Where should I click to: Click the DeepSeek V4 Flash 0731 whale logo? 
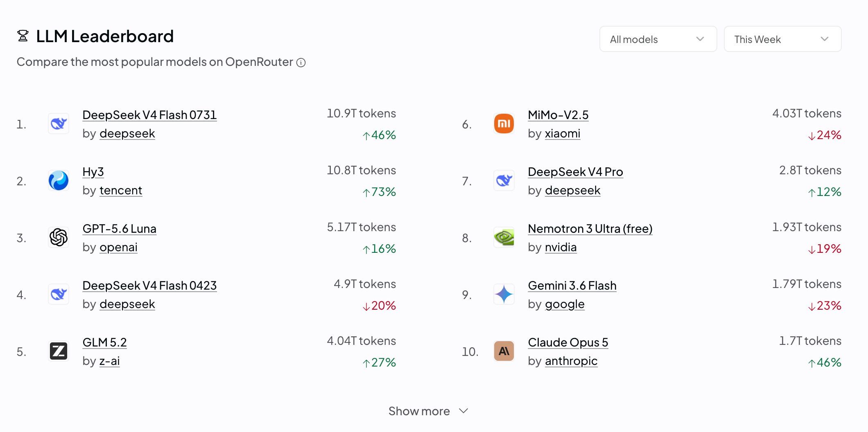tap(59, 124)
